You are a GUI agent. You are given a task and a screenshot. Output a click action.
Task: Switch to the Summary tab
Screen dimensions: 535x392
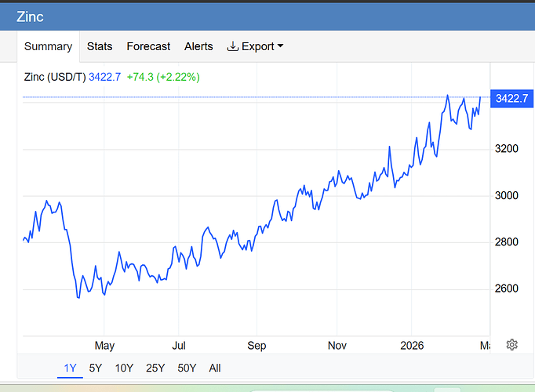tap(48, 46)
